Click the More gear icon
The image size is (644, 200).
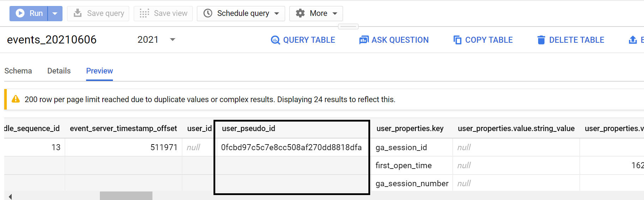coord(300,13)
